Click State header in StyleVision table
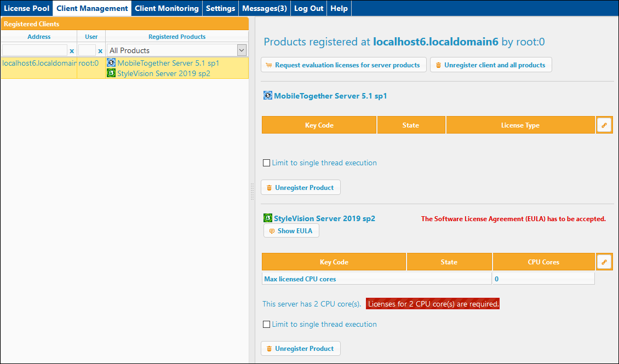Image resolution: width=619 pixels, height=364 pixels. (x=449, y=262)
